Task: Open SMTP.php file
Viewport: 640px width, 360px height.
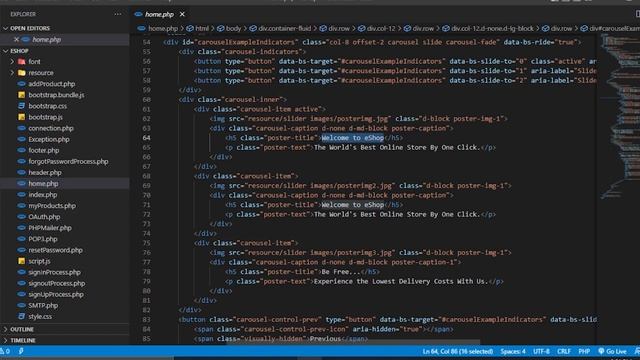Action: coord(43,305)
